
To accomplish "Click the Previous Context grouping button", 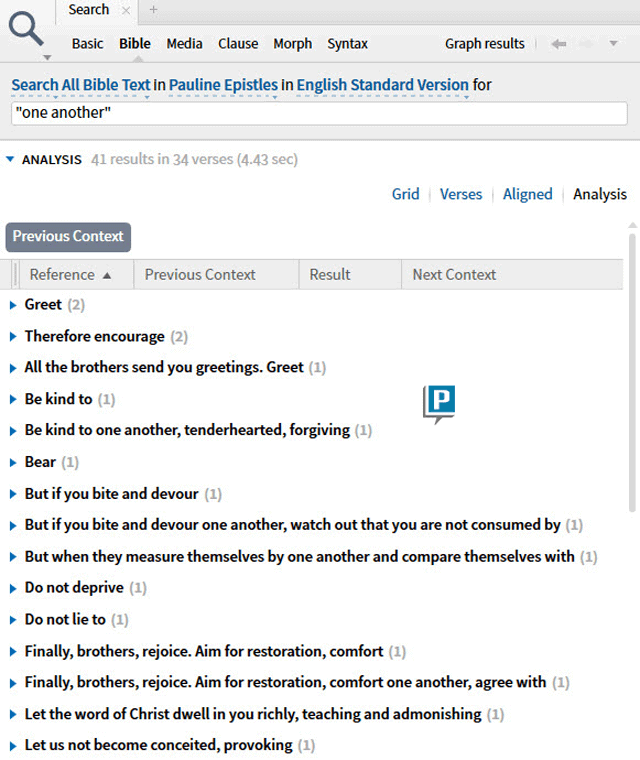I will 68,237.
